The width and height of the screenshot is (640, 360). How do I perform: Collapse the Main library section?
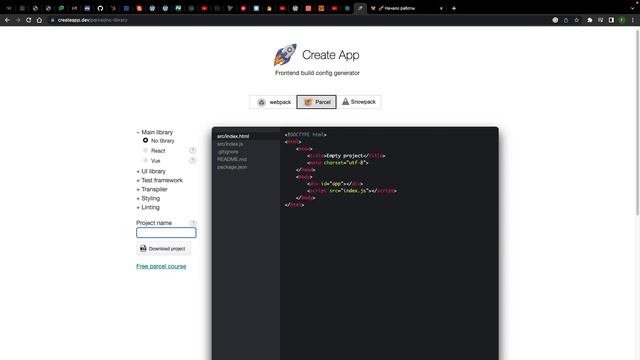[155, 132]
